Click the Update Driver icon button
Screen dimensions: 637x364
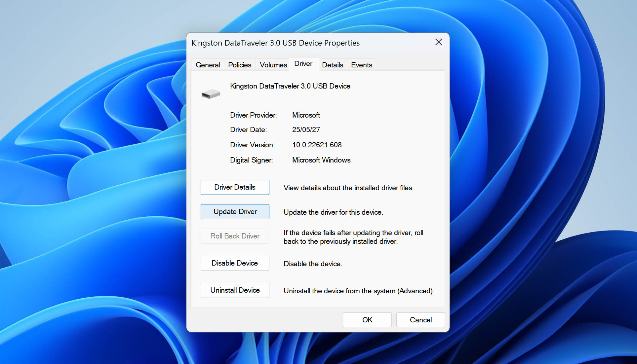(235, 211)
